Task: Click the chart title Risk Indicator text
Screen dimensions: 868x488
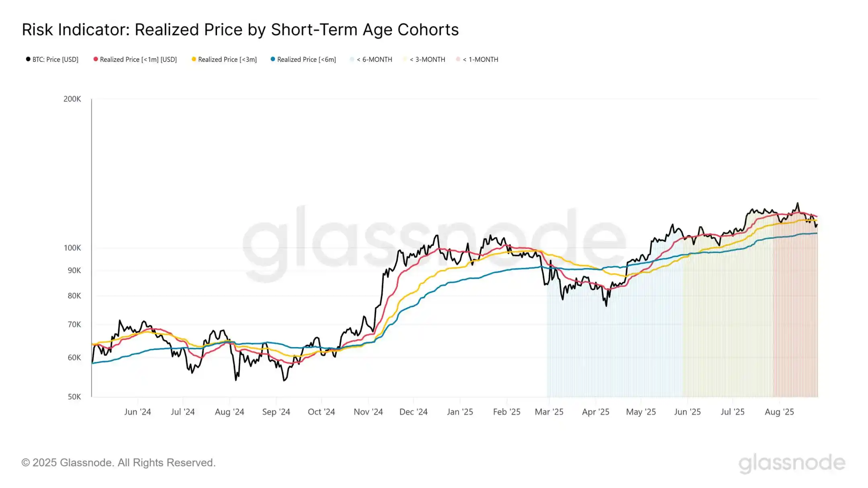Action: pos(240,30)
